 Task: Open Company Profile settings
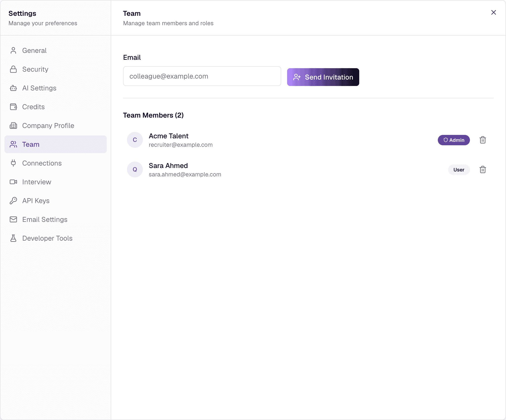pyautogui.click(x=56, y=126)
